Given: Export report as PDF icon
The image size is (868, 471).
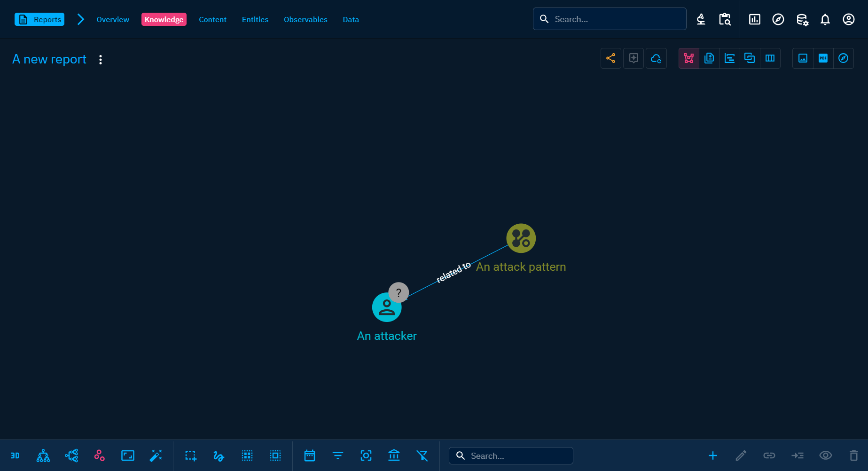Looking at the screenshot, I should coord(823,58).
